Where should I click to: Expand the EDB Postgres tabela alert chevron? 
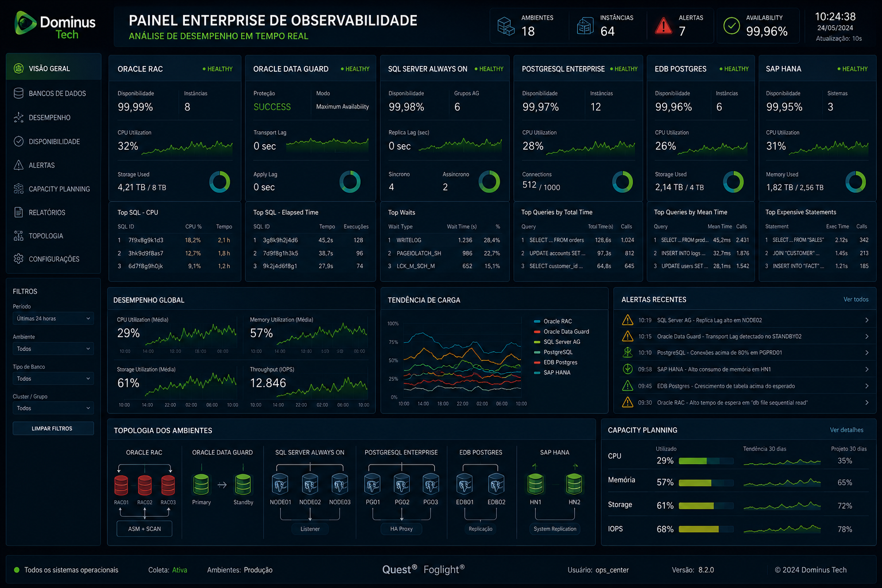pos(866,386)
